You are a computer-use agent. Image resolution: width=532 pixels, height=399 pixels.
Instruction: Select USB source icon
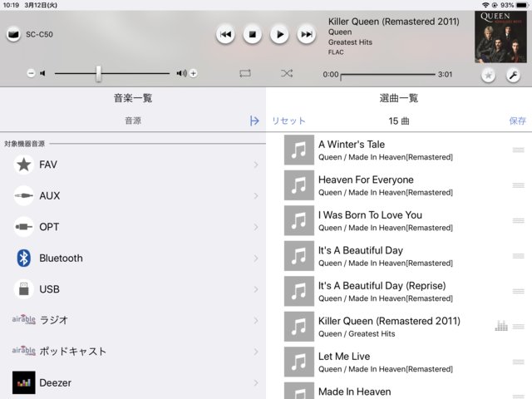(x=24, y=289)
